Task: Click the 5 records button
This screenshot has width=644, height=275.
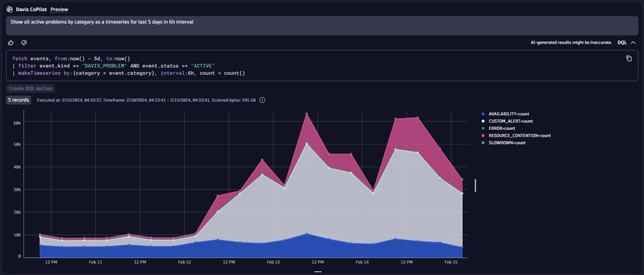Action: pos(18,100)
